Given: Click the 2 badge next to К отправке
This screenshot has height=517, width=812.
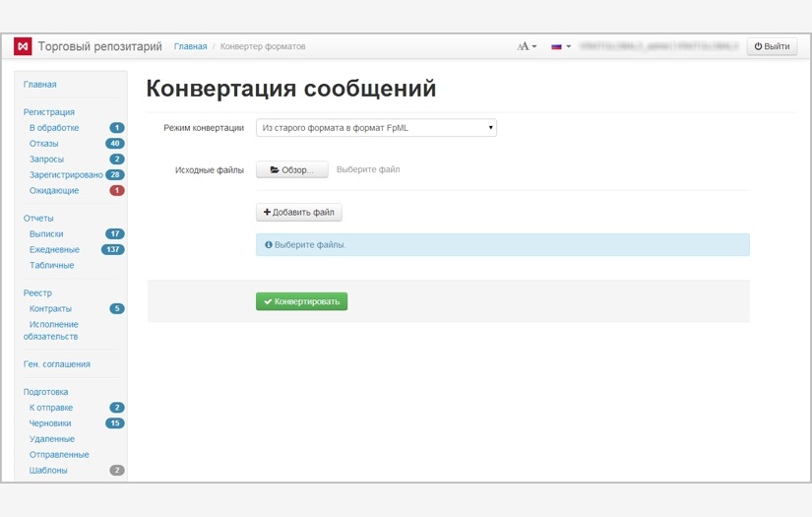Looking at the screenshot, I should 117,407.
